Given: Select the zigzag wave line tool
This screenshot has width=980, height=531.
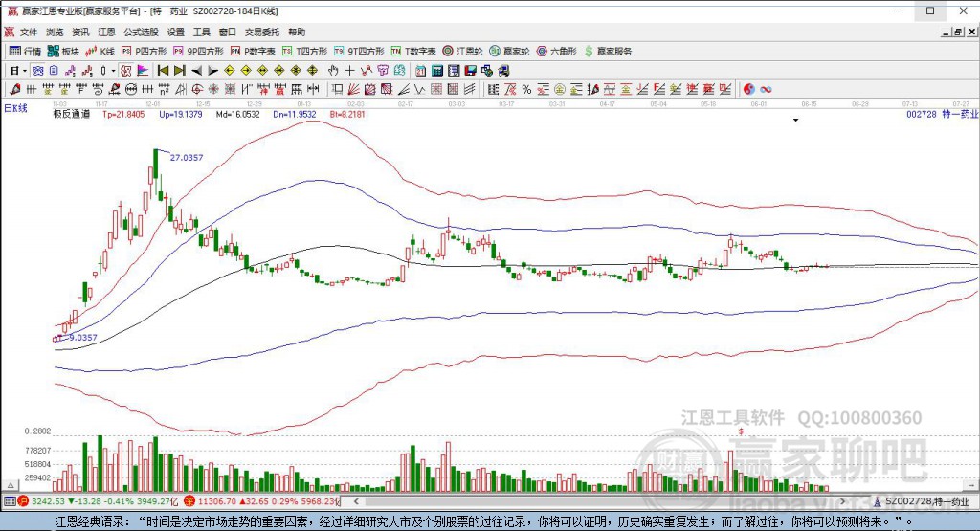Looking at the screenshot, I should click(x=419, y=89).
